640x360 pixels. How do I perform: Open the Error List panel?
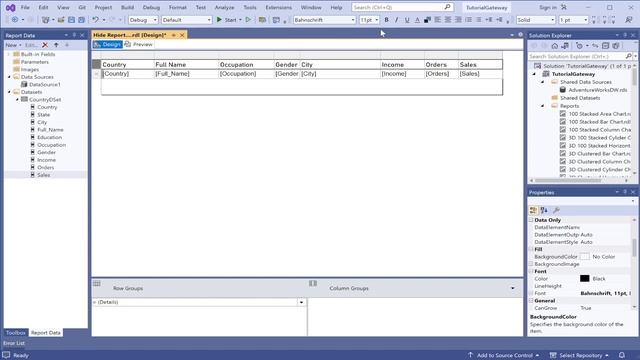[x=14, y=343]
